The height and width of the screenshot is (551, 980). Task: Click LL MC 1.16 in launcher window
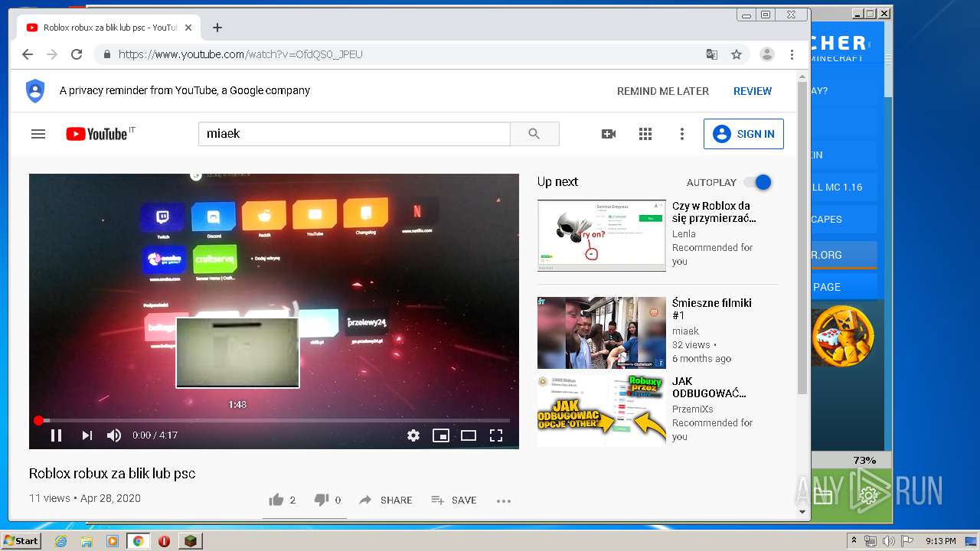(843, 187)
